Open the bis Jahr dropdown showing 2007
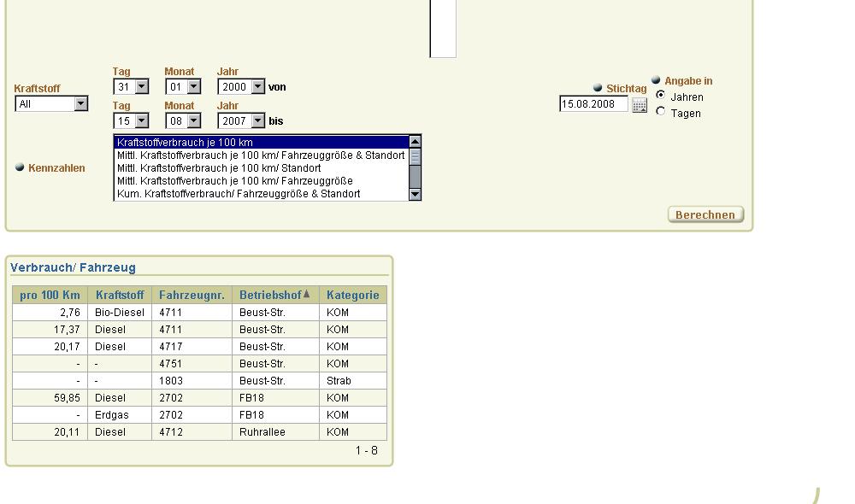The width and height of the screenshot is (855, 504). [241, 121]
